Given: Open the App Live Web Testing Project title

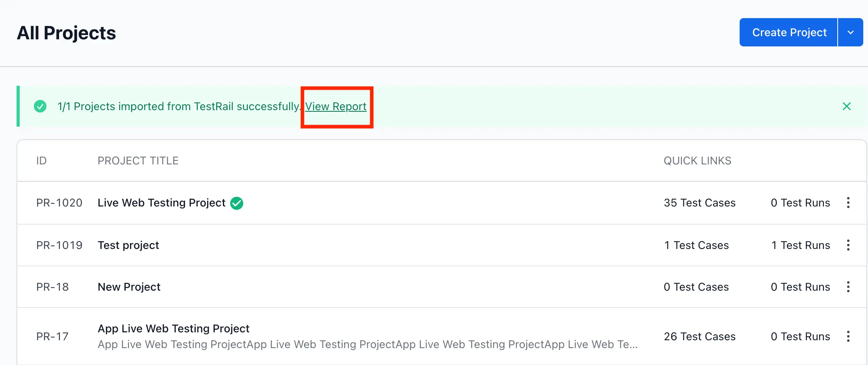Looking at the screenshot, I should [173, 328].
